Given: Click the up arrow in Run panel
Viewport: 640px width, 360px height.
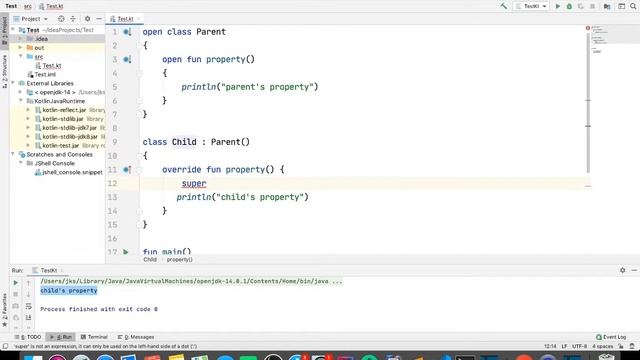Looking at the screenshot, I should [29, 282].
